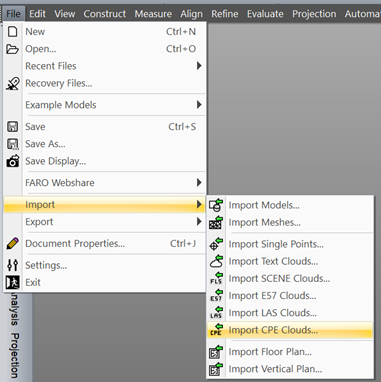Click the LAS import icon

[216, 313]
